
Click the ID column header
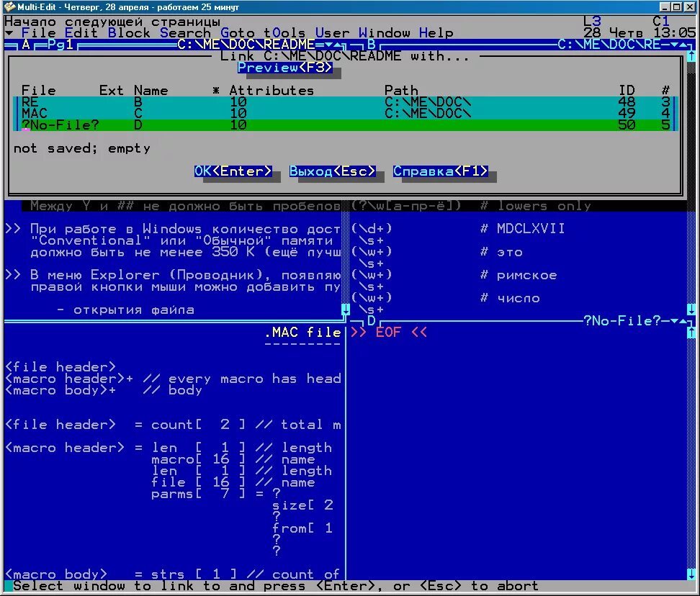click(627, 91)
